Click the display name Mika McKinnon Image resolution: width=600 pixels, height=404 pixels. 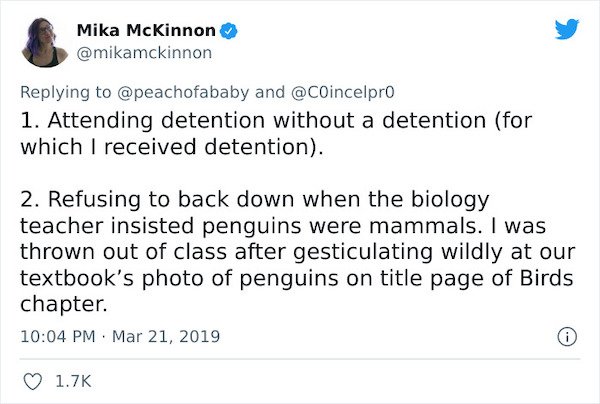[146, 30]
